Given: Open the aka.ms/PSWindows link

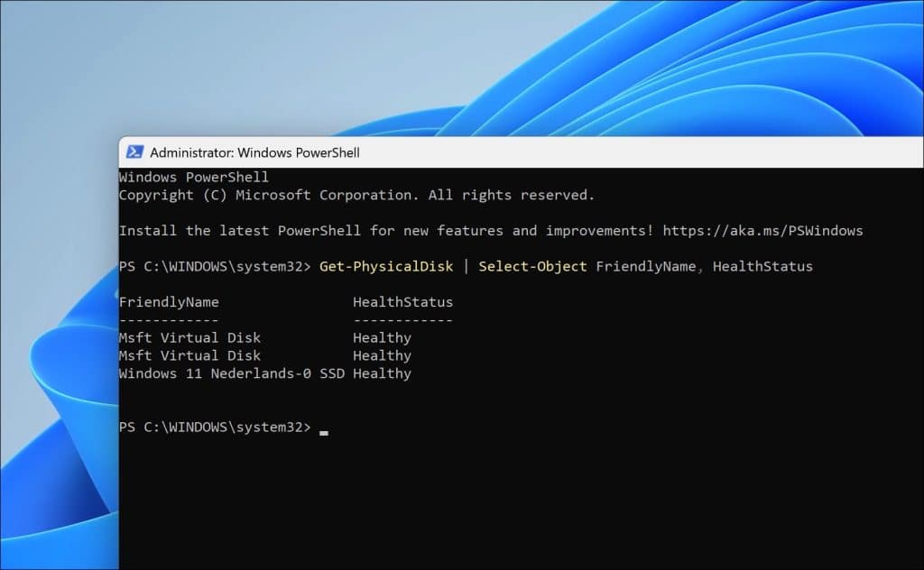Looking at the screenshot, I should [x=762, y=231].
